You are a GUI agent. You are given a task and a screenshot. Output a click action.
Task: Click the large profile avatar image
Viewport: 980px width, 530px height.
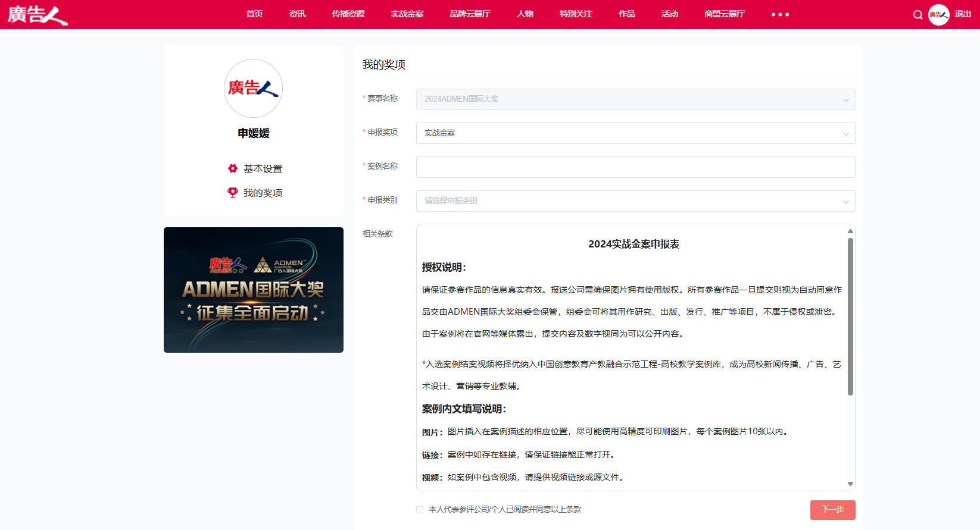point(253,88)
